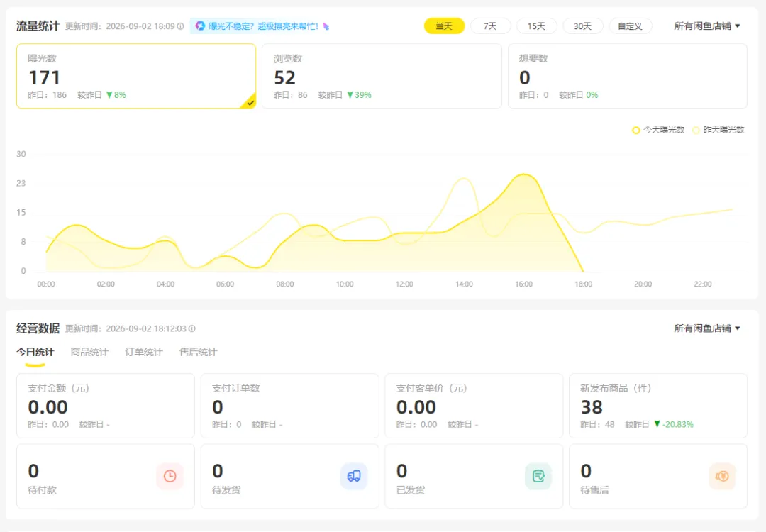Screen dimensions: 766x532
Task: Click the 已发货 checklist icon
Action: point(538,476)
